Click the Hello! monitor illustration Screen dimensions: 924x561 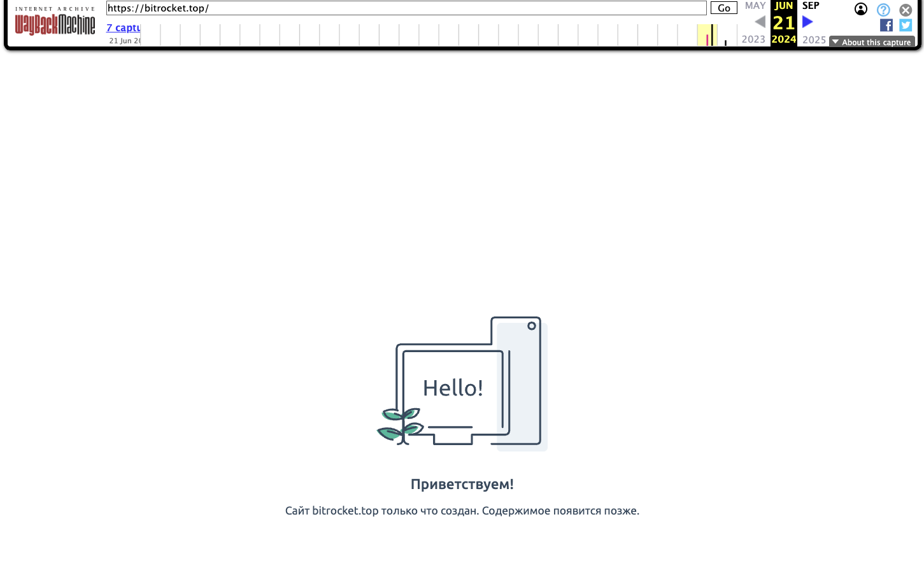(462, 384)
